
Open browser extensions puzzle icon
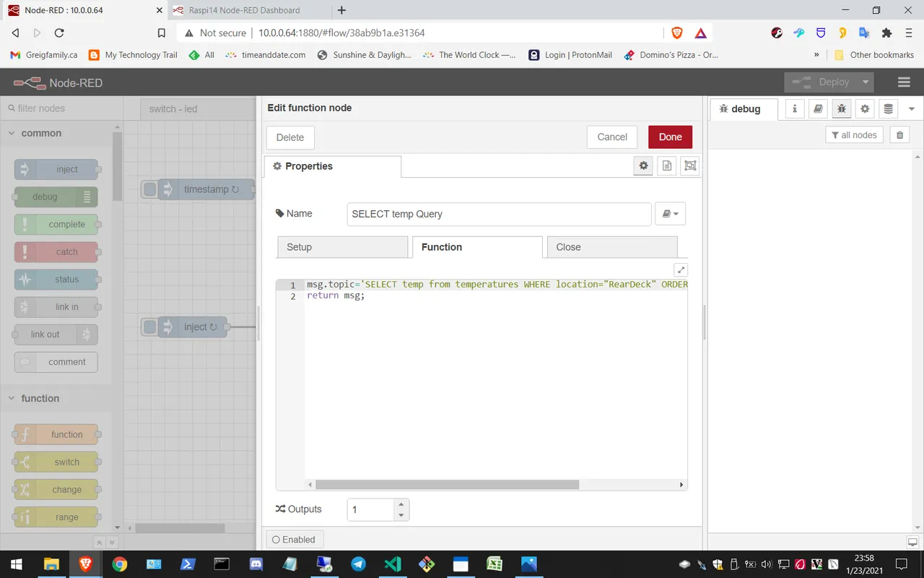[x=886, y=33]
